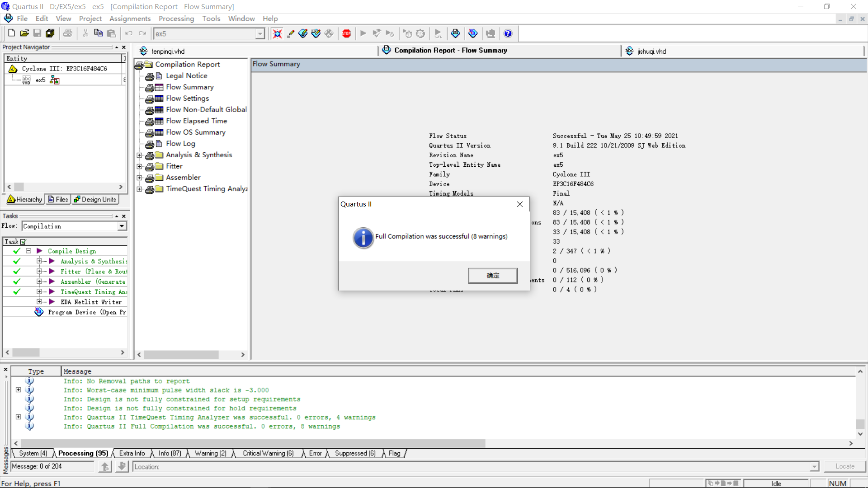The image size is (868, 488).
Task: Show the System (4) messages tab
Action: pos(33,453)
